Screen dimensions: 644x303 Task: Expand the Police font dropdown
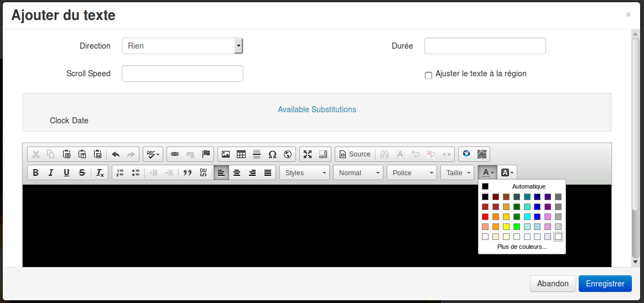412,173
